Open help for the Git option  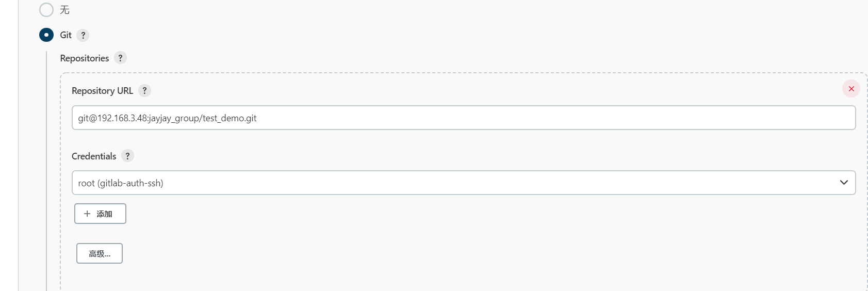pyautogui.click(x=83, y=35)
